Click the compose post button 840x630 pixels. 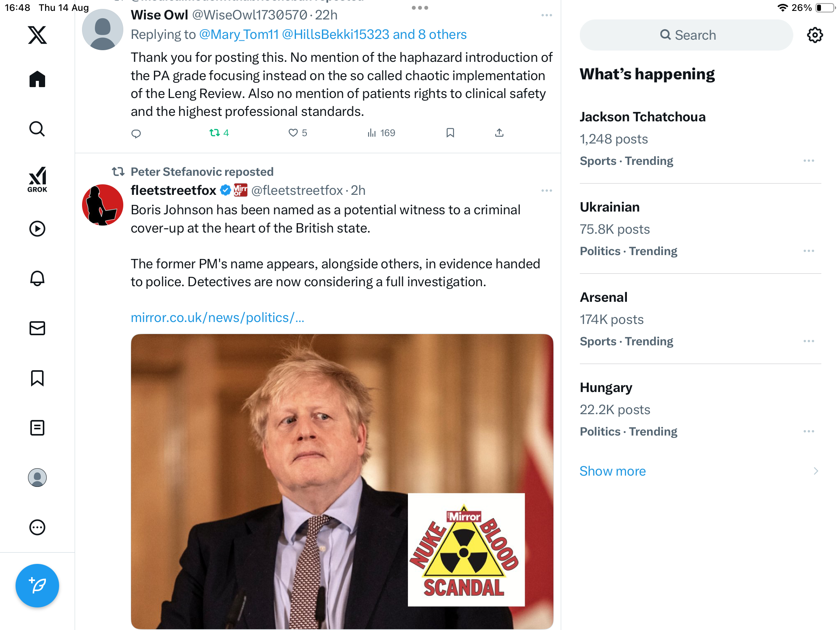pyautogui.click(x=37, y=585)
